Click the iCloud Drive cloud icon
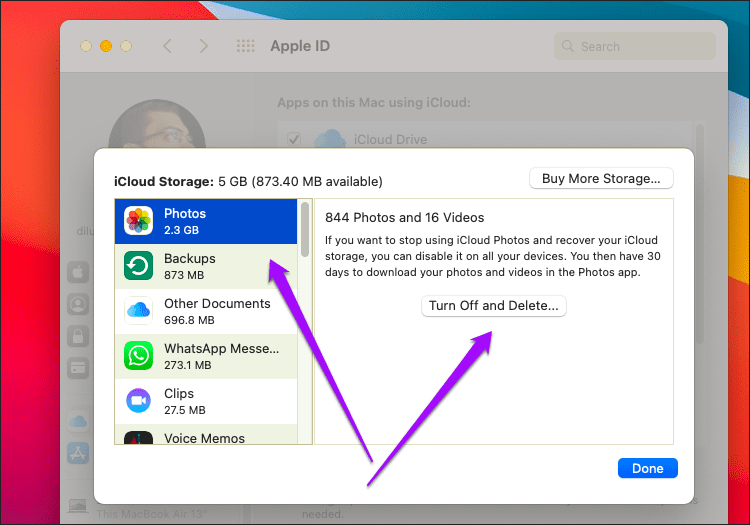The height and width of the screenshot is (525, 750). 330,139
